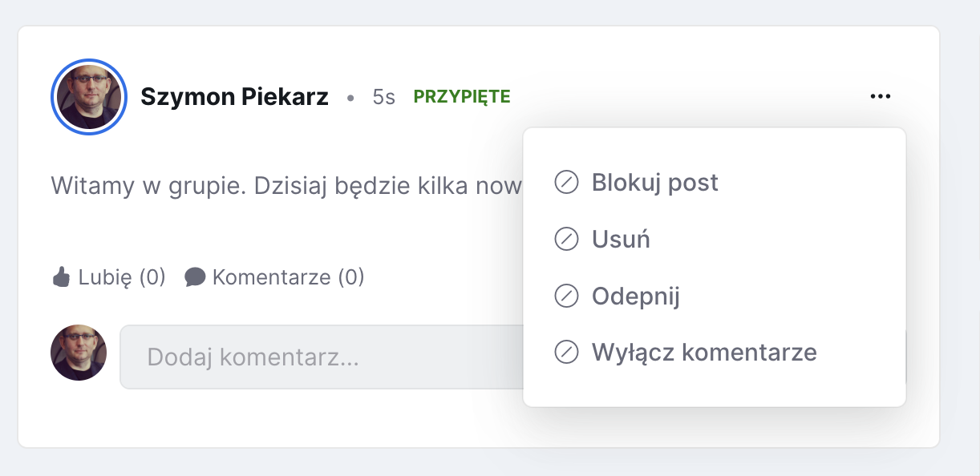Click the icon beside Blokuj post
This screenshot has height=476, width=980.
point(566,183)
